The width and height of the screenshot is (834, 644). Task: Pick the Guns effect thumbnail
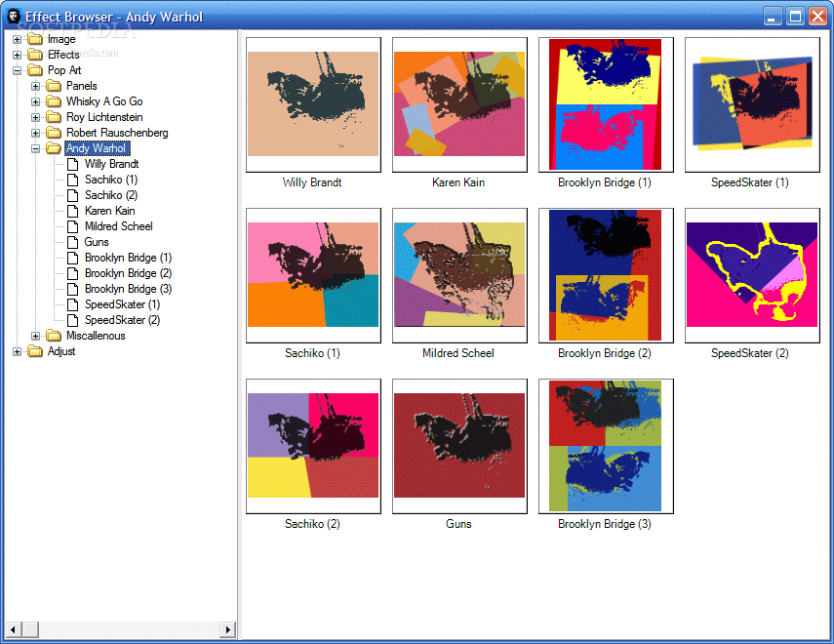[x=458, y=446]
